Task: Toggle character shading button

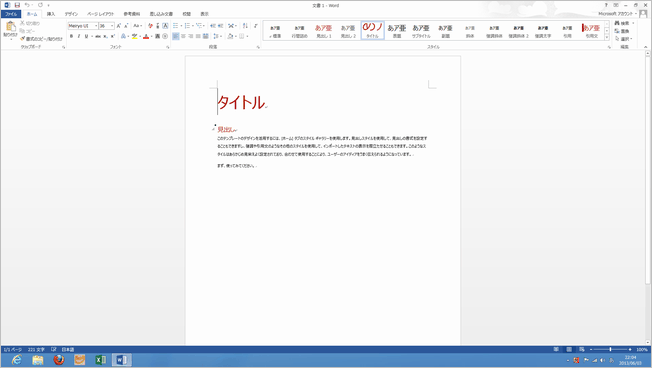Action: [158, 37]
